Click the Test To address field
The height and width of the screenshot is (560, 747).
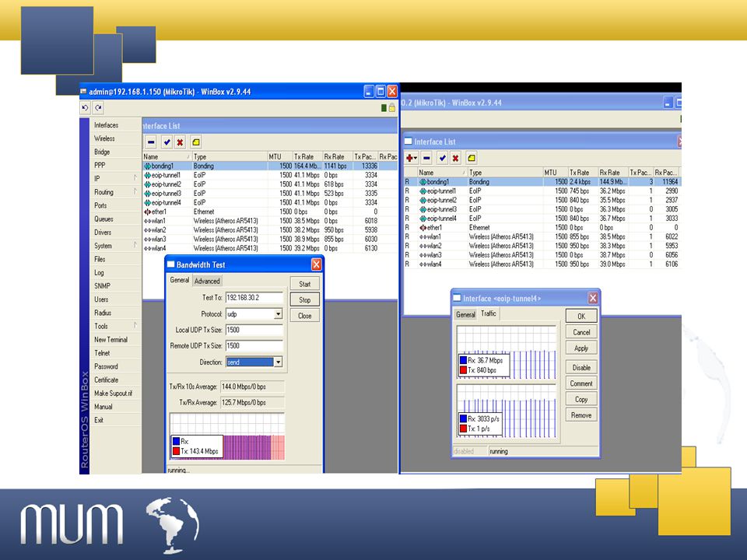(254, 298)
